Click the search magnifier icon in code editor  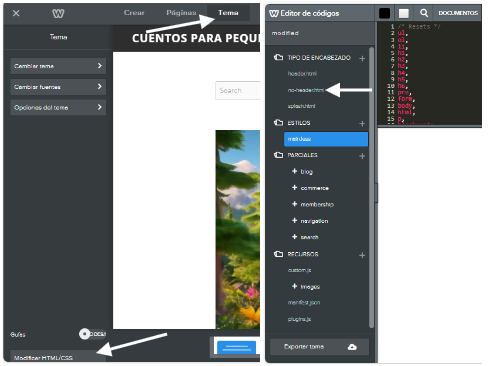point(424,13)
